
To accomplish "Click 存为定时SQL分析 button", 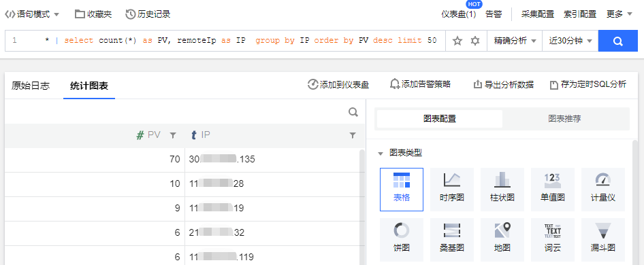I will 588,85.
